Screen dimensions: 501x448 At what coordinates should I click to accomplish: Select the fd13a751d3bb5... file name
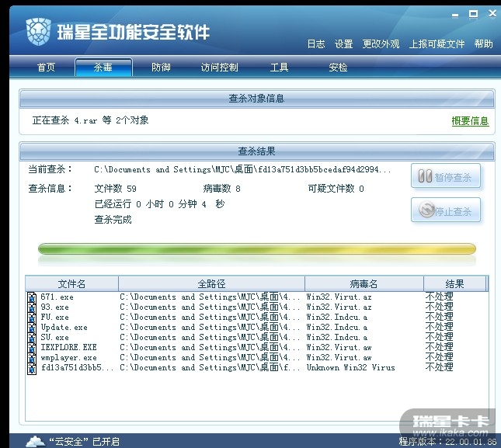pyautogui.click(x=78, y=368)
